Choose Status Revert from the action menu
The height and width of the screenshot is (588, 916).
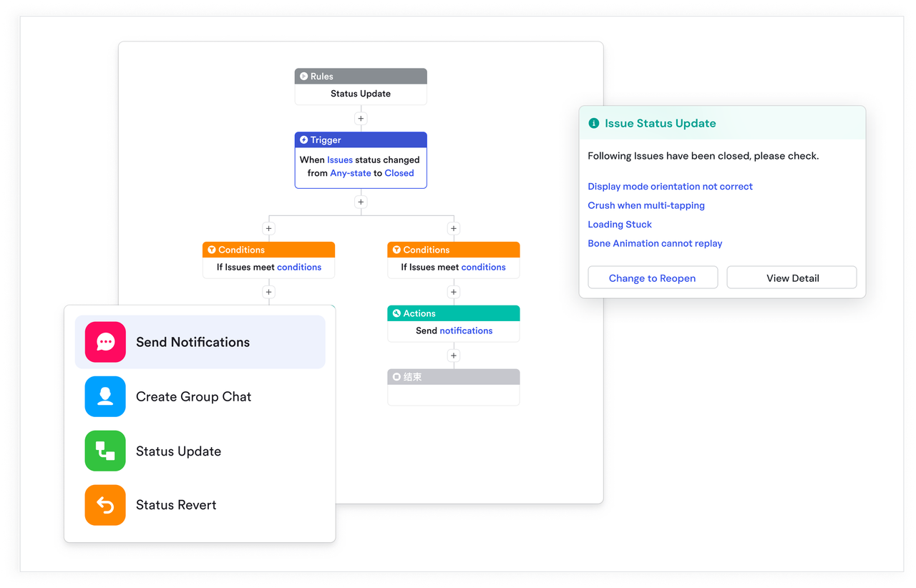176,505
